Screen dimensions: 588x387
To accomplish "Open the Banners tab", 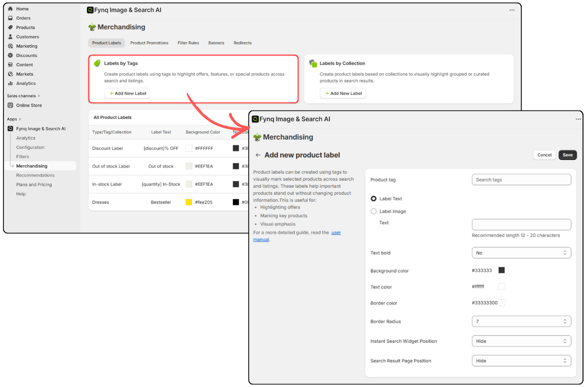I will point(216,43).
